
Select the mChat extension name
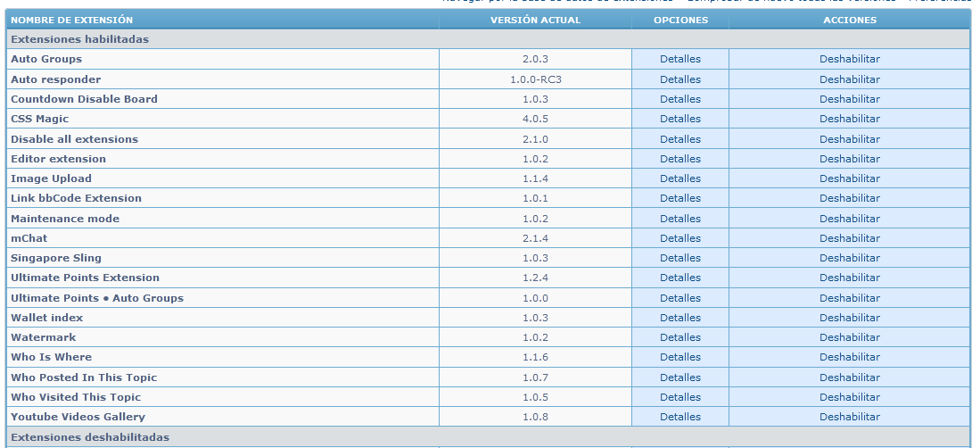29,238
